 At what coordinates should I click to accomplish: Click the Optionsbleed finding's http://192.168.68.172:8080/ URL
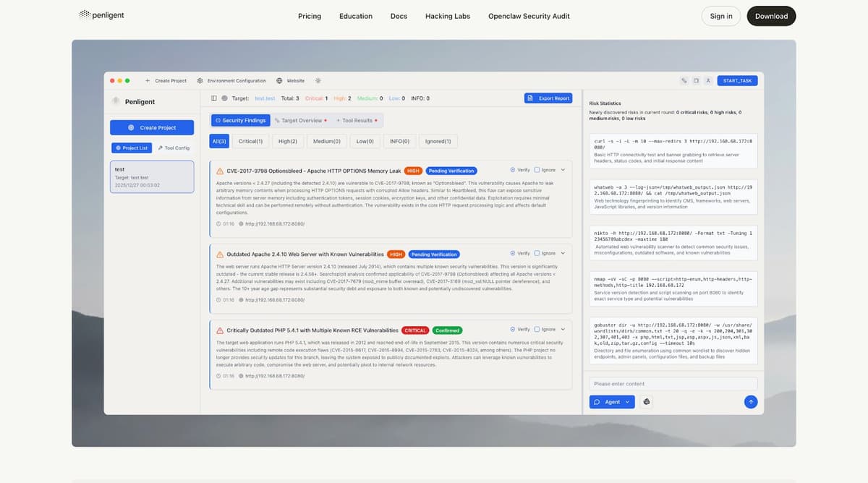point(275,224)
